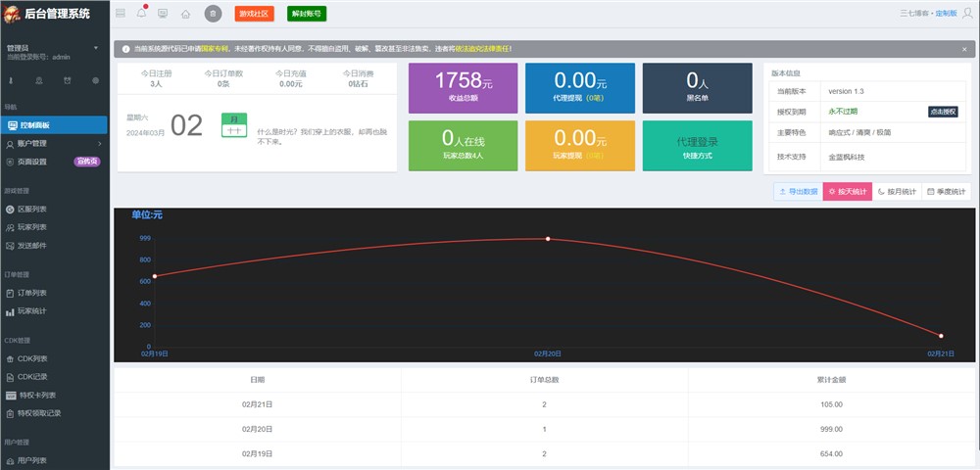980x470 pixels.
Task: Click the user avatar icon at top right
Action: point(968,14)
